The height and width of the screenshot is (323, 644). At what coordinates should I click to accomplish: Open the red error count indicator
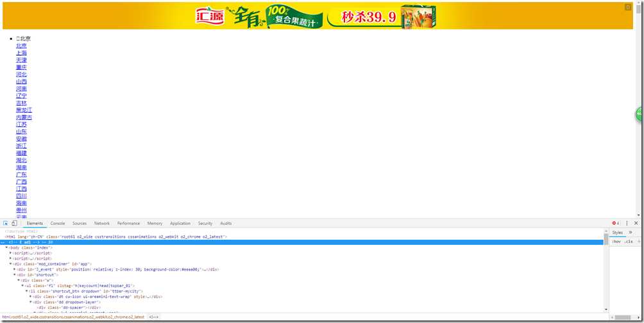point(616,223)
